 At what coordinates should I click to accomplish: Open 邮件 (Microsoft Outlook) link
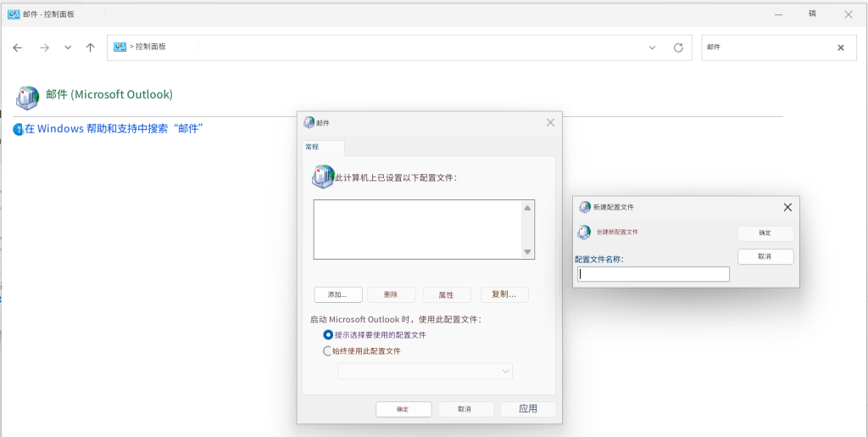tap(109, 95)
